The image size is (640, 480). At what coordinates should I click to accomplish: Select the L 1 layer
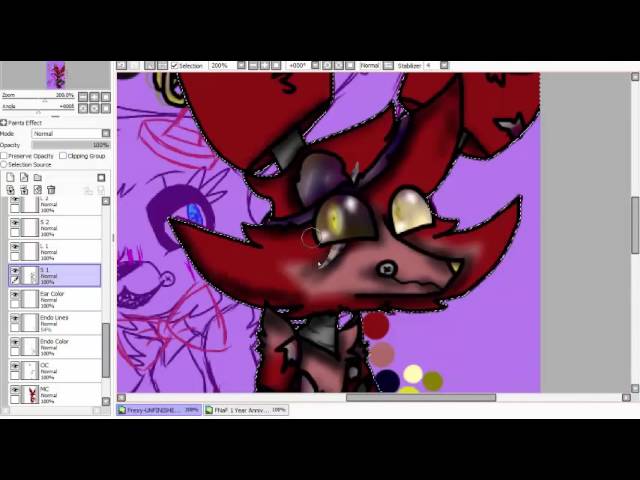[55, 251]
